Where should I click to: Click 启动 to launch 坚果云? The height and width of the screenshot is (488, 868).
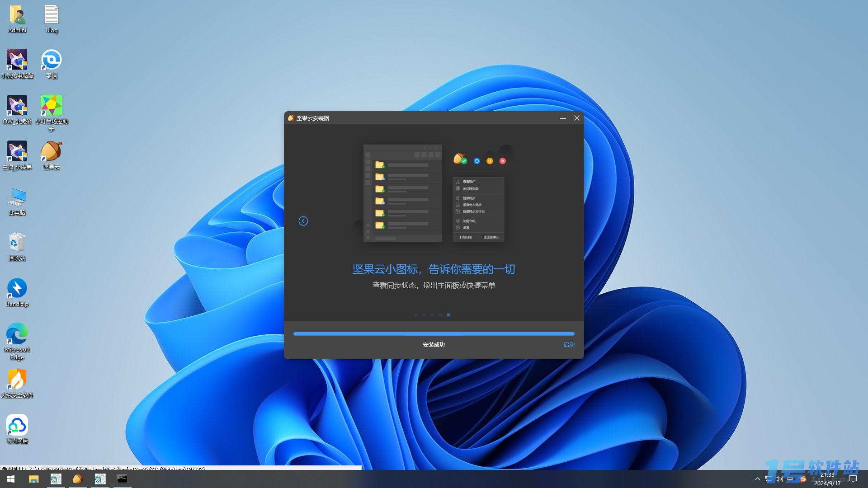pos(569,345)
